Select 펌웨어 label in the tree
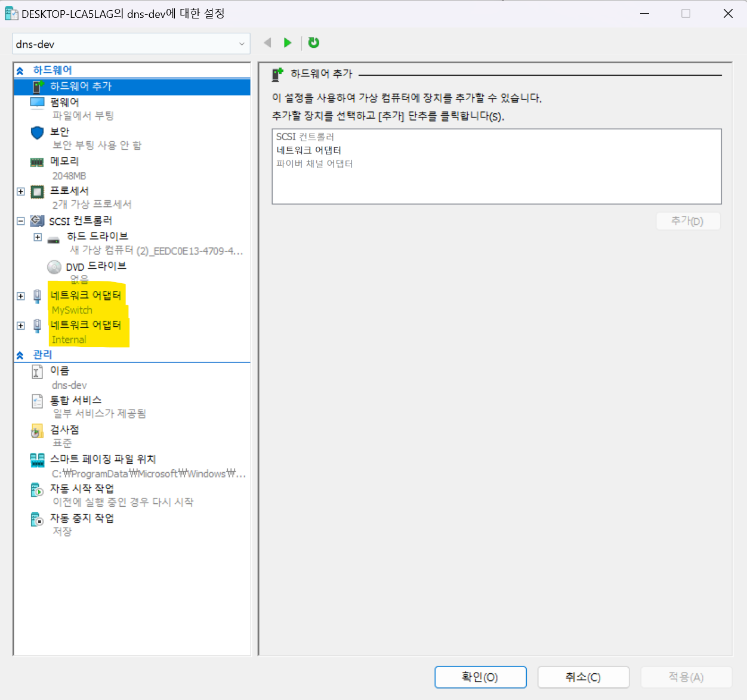This screenshot has width=747, height=700. click(x=64, y=103)
